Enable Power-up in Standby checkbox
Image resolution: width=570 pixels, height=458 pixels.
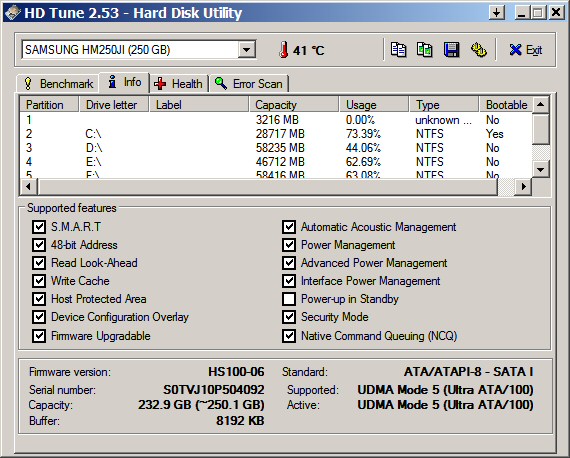tap(289, 299)
